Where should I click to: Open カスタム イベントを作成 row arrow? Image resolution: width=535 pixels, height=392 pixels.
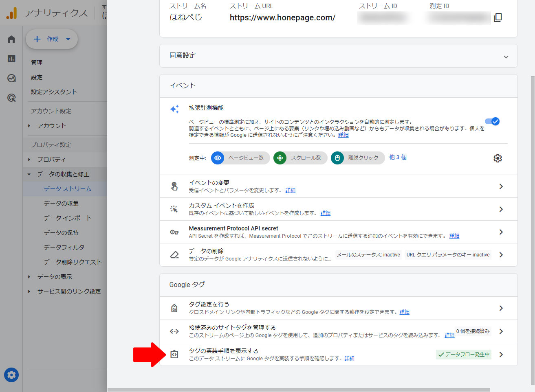coord(501,209)
